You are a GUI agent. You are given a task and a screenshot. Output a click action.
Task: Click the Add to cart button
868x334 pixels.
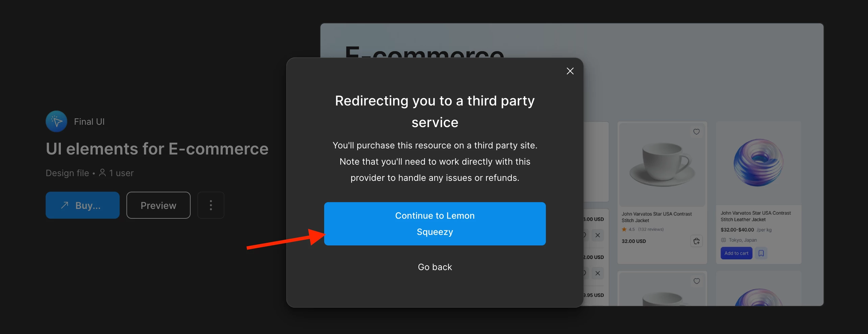[736, 253]
